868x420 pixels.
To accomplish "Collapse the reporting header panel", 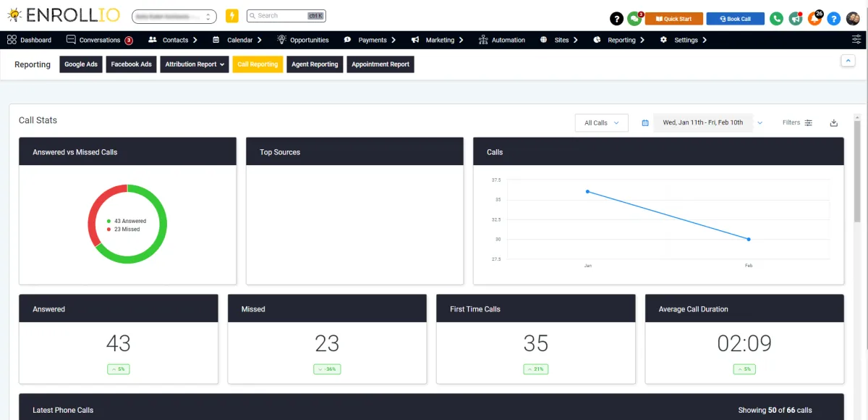I will [848, 61].
